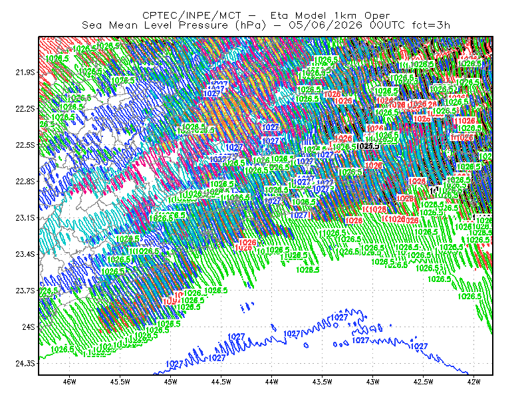Select the 24.3S latitude axis label
Image resolution: width=532 pixels, height=411 pixels.
click(x=25, y=364)
